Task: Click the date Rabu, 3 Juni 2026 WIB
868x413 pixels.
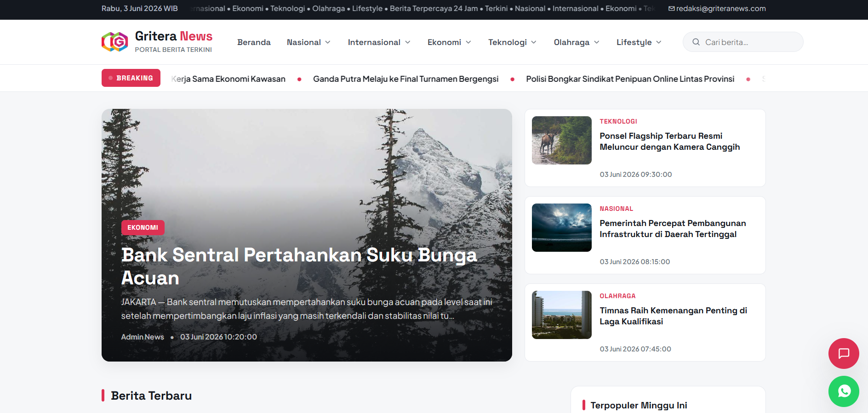Action: coord(140,9)
